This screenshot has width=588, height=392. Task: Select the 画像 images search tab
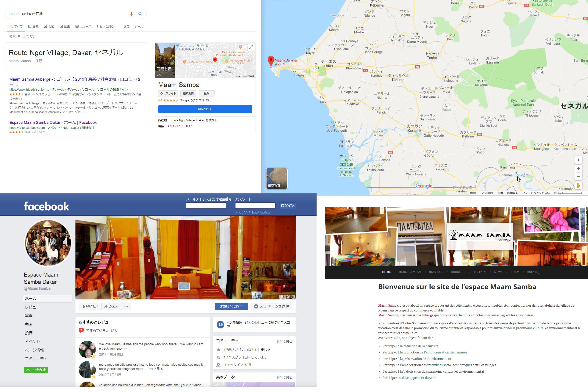pyautogui.click(x=33, y=27)
